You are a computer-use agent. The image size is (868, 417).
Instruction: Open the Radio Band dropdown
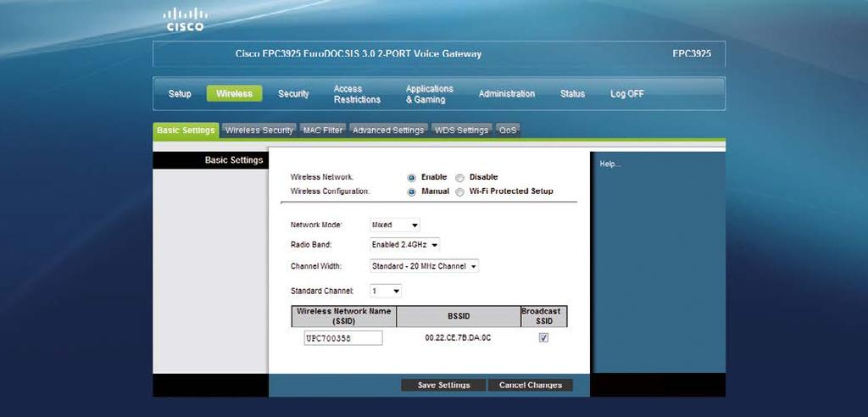click(x=404, y=245)
